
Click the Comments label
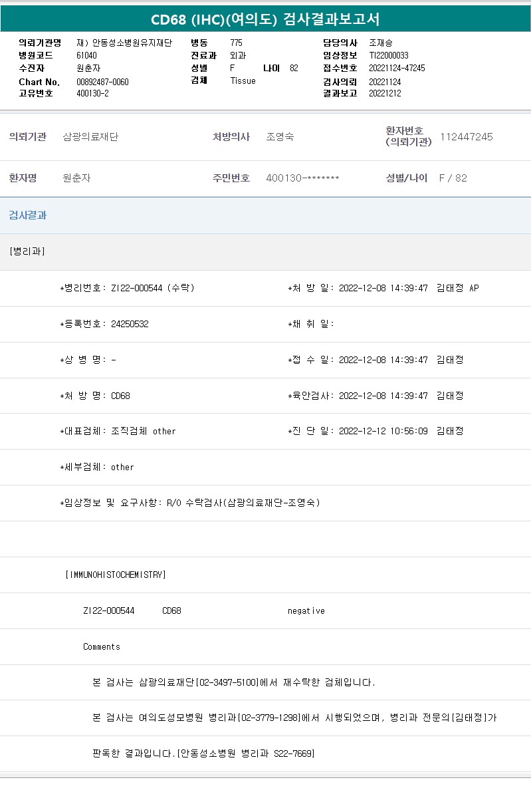click(x=102, y=646)
